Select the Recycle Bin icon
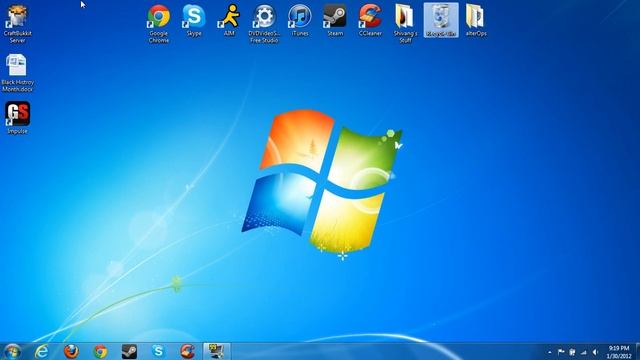The image size is (640, 360). pos(441,20)
